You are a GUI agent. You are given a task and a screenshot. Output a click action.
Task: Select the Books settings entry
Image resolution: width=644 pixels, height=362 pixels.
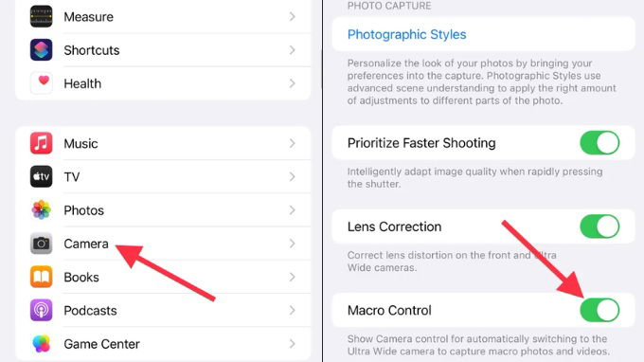pos(163,277)
